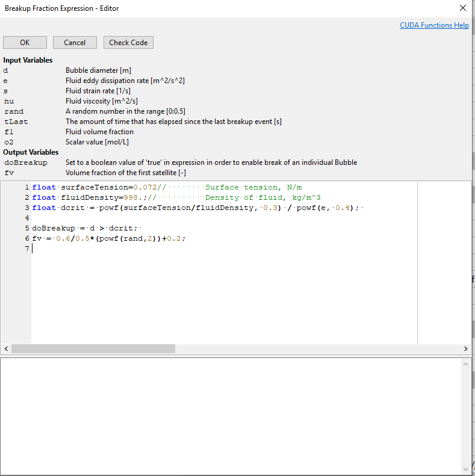Click the output pane scroll down arrow
This screenshot has width=475, height=476.
tap(465, 469)
